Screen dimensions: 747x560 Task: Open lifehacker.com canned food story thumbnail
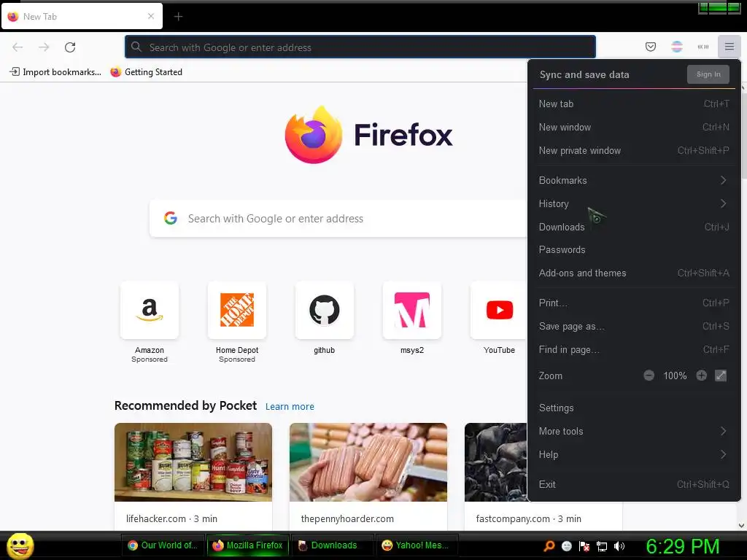[193, 462]
